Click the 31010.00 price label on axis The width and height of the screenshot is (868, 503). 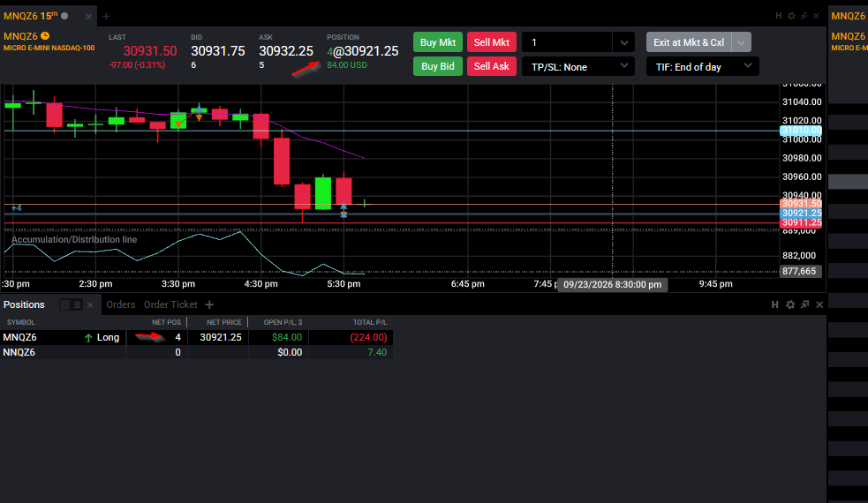(x=801, y=131)
